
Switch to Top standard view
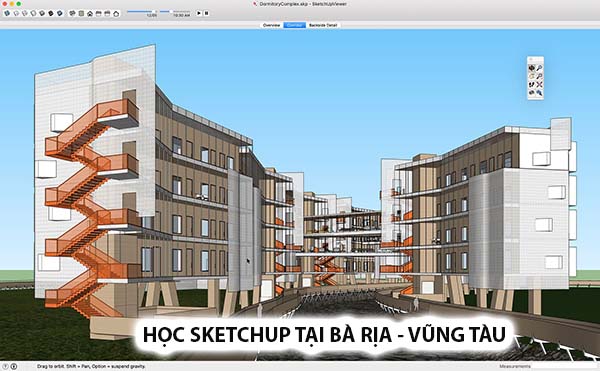click(x=81, y=13)
